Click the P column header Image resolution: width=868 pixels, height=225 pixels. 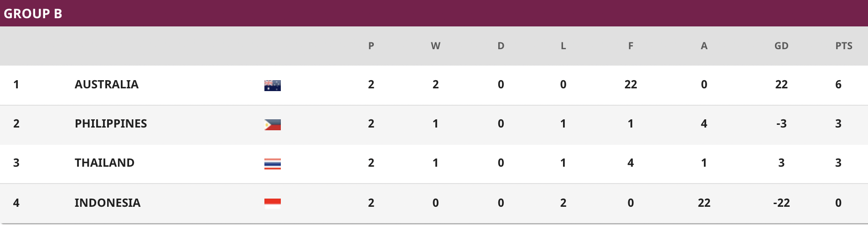(x=371, y=46)
